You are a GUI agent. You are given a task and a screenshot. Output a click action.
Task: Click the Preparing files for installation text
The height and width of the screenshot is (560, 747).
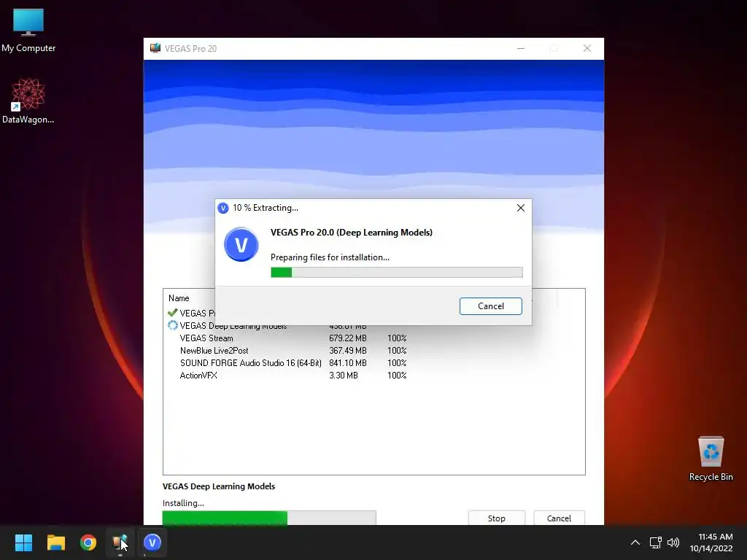[x=330, y=257]
